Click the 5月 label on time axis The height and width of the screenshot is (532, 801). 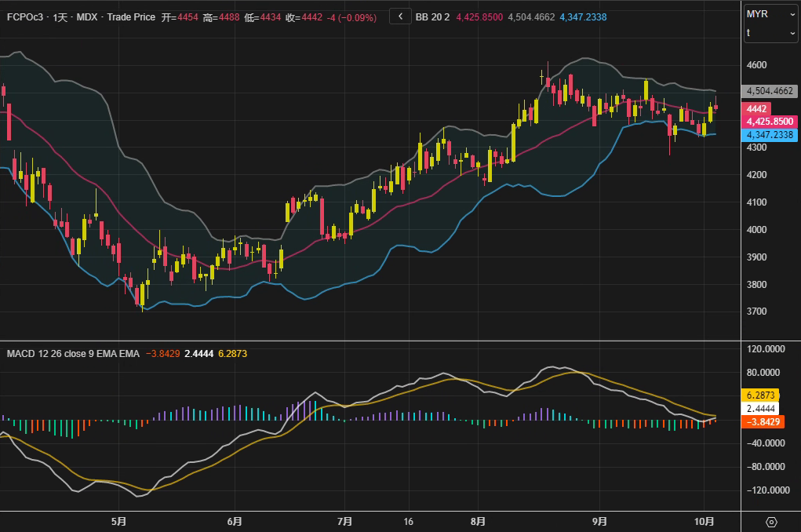(118, 521)
